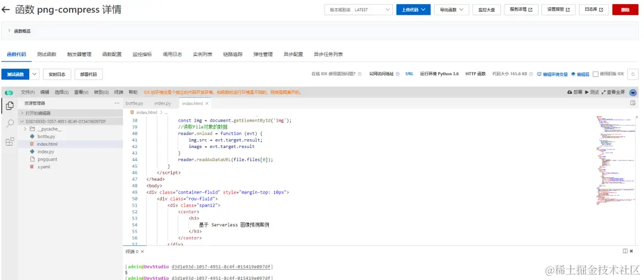The width and height of the screenshot is (644, 280).
Task: Click the 部署代码 button
Action: pyautogui.click(x=88, y=74)
